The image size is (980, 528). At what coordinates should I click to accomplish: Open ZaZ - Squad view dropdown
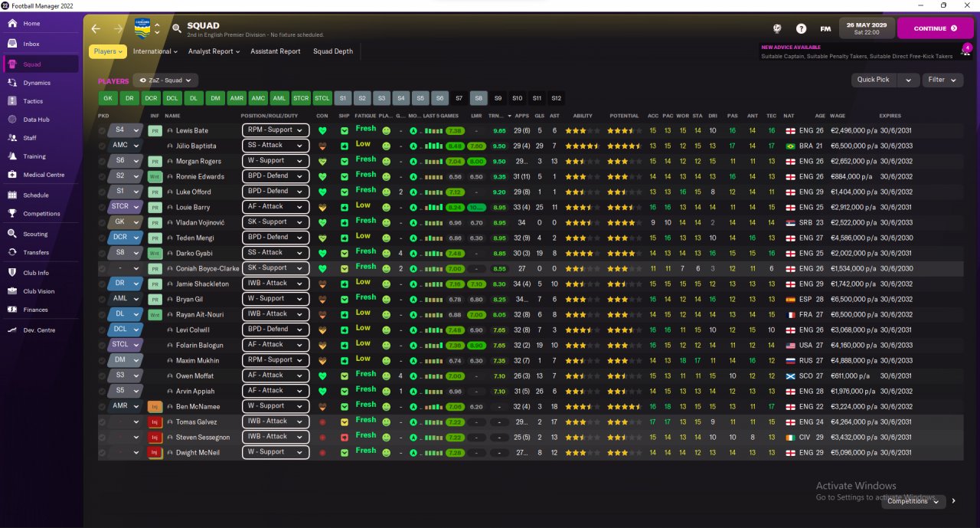(x=165, y=80)
